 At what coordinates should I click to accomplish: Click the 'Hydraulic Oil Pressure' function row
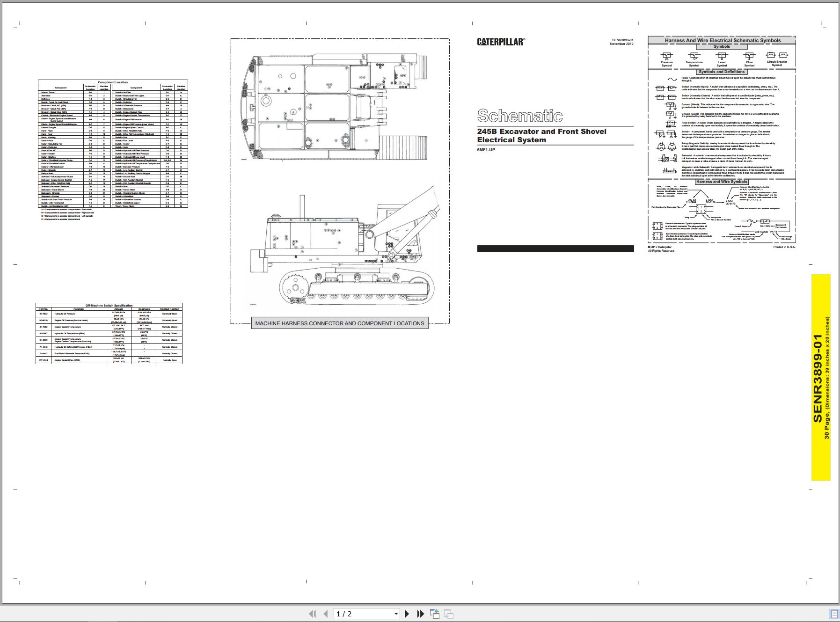coord(109,314)
